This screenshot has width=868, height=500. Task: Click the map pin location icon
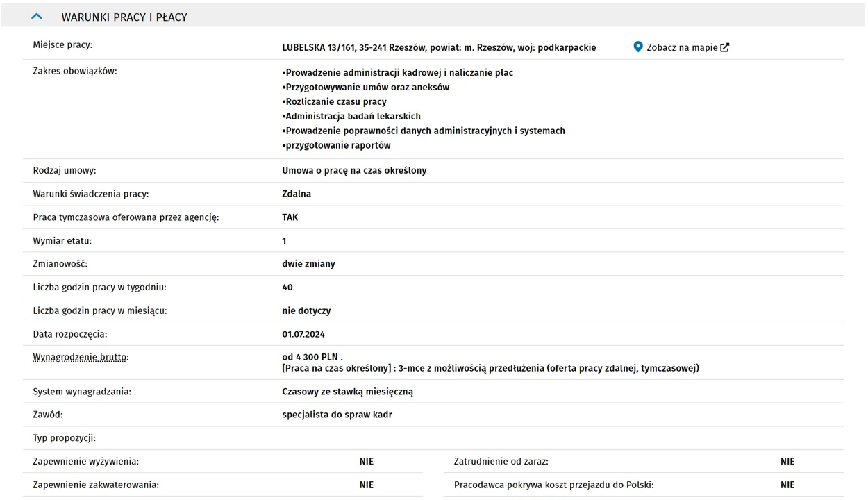(638, 47)
